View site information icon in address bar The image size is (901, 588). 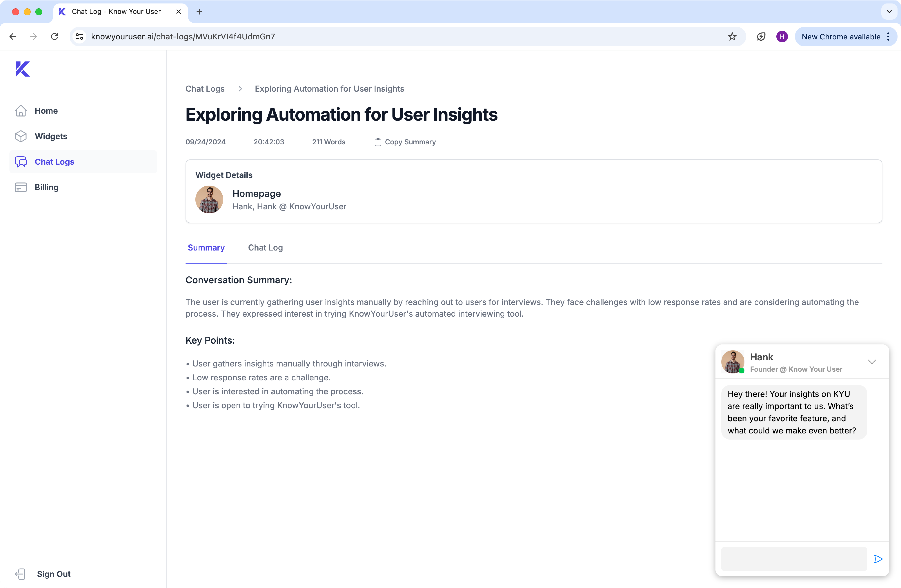pos(79,36)
